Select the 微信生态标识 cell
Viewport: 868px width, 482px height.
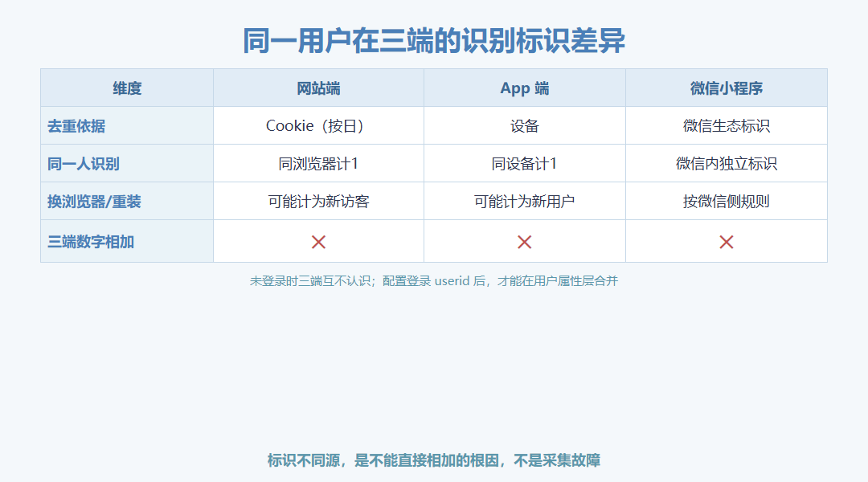pos(727,125)
